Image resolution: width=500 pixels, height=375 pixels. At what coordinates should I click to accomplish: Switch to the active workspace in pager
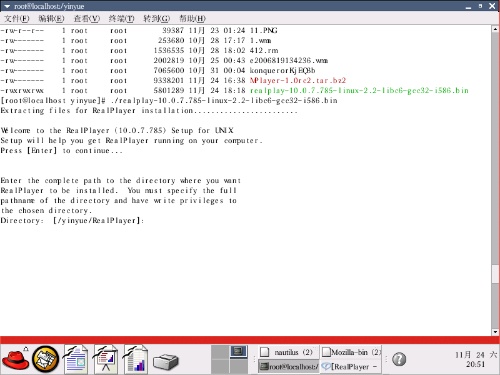(x=239, y=351)
